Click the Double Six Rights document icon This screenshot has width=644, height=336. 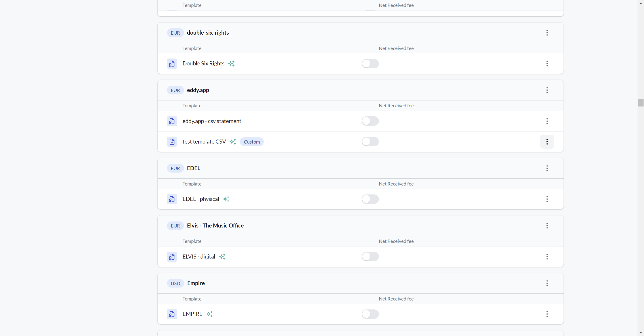172,63
